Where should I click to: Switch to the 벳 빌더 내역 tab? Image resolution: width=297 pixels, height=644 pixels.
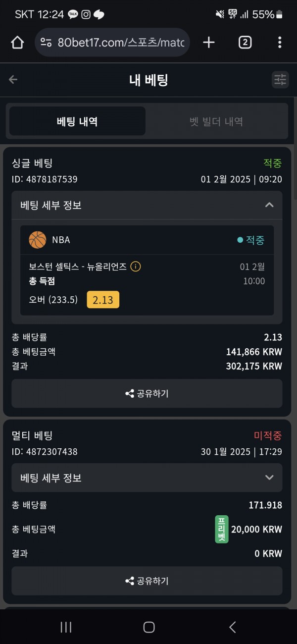point(216,121)
